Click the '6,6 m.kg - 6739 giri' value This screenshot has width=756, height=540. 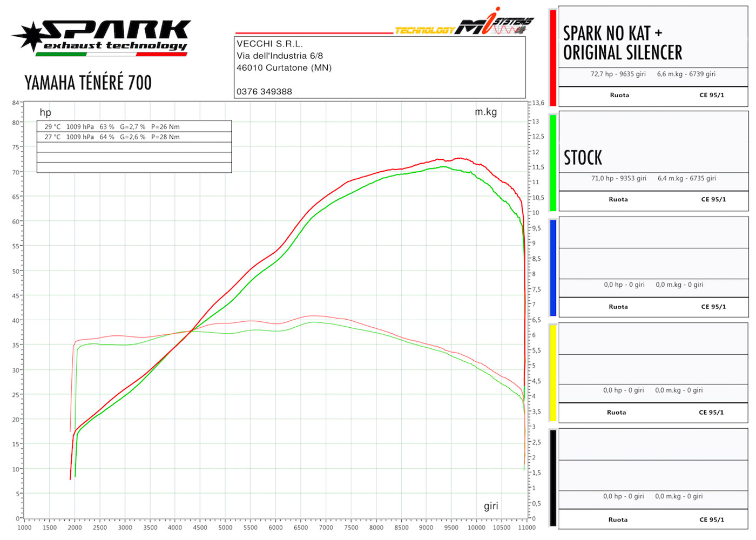(x=686, y=74)
